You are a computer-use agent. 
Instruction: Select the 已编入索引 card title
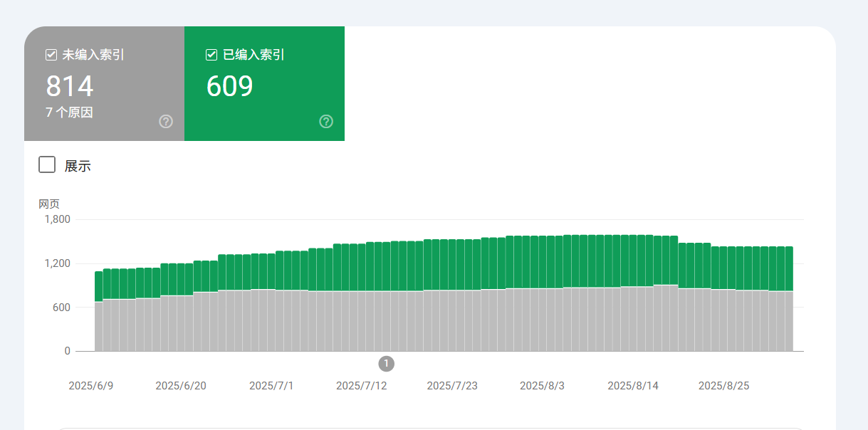click(253, 55)
